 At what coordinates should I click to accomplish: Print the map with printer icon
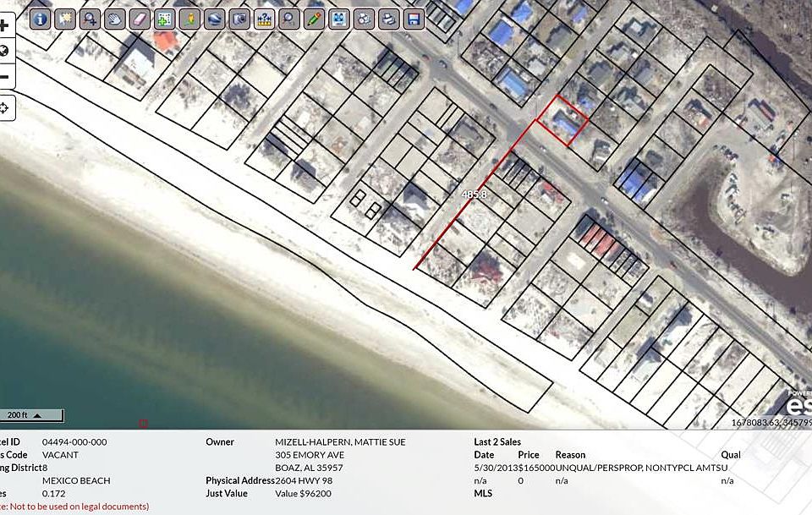coord(388,19)
